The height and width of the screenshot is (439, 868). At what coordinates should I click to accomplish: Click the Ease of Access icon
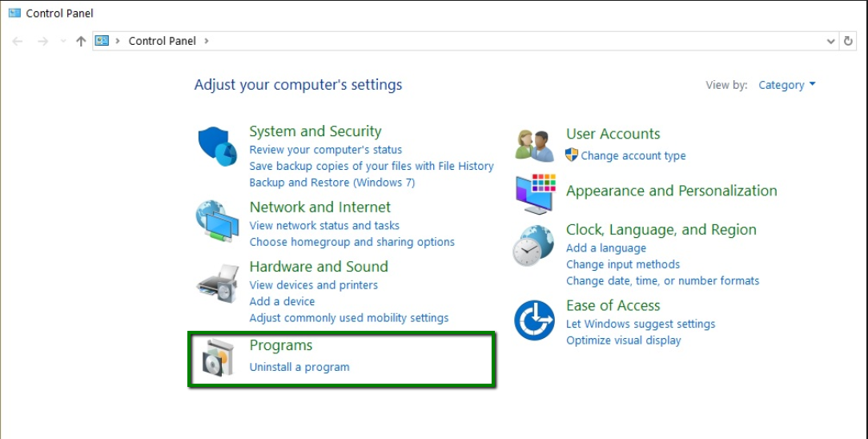(534, 320)
